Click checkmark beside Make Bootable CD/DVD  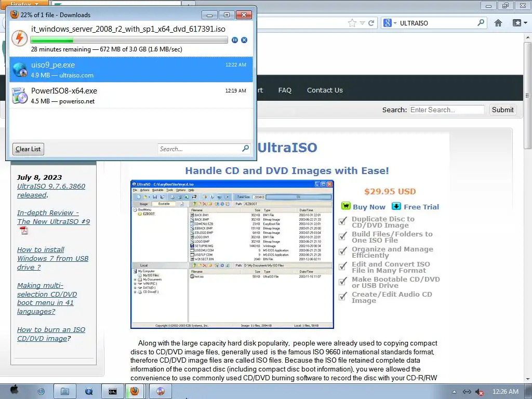[343, 281]
